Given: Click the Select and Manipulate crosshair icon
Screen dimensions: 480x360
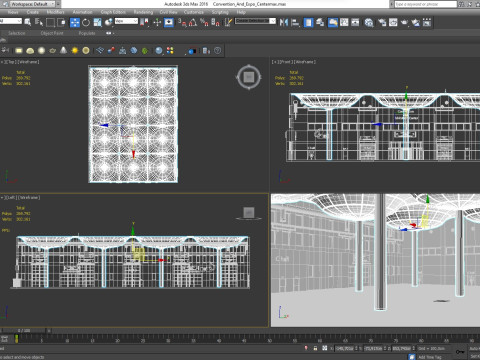Looking at the screenshot, I should click(157, 22).
